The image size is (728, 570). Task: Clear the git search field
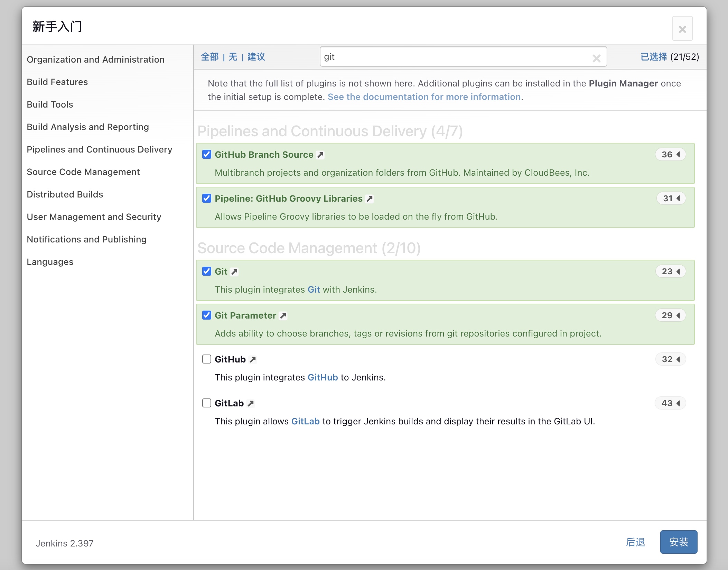(x=596, y=58)
